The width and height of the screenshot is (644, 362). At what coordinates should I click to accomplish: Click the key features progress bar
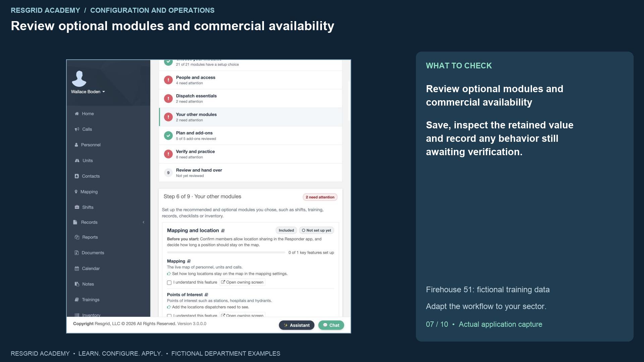[226, 252]
